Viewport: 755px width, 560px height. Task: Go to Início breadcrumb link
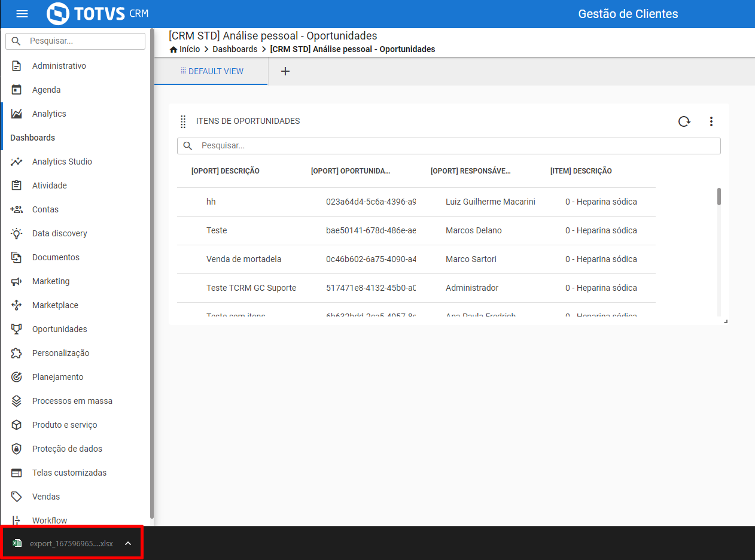pos(190,49)
